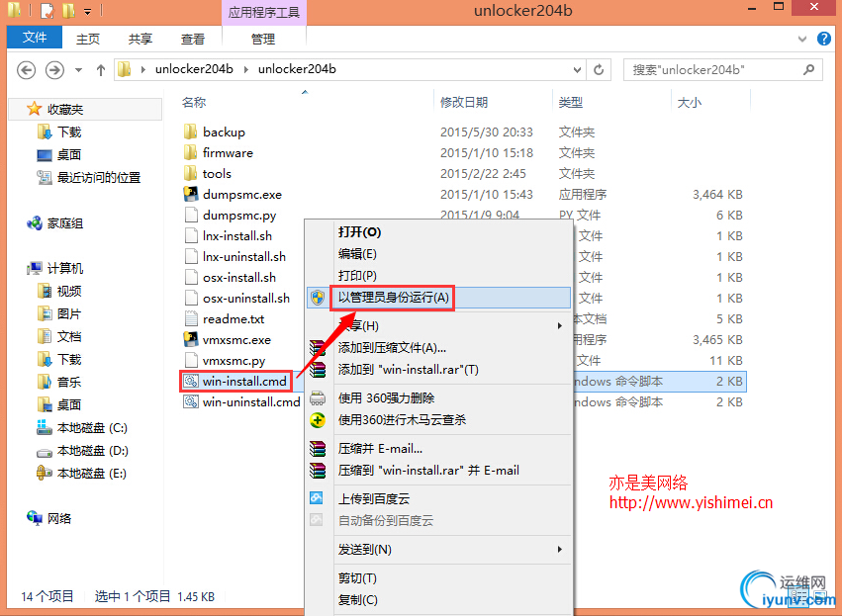842x616 pixels.
Task: Select the osx-uninstall.sh file
Action: point(246,298)
